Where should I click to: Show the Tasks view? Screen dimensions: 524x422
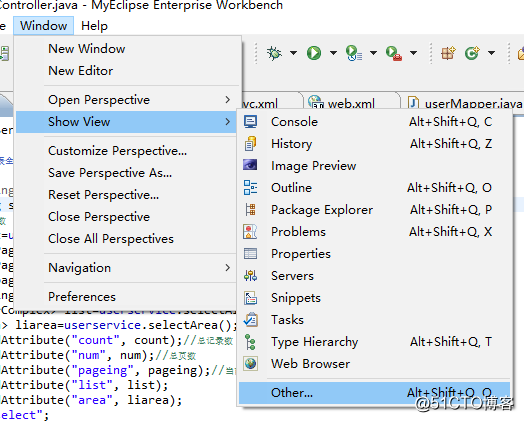(x=374, y=320)
